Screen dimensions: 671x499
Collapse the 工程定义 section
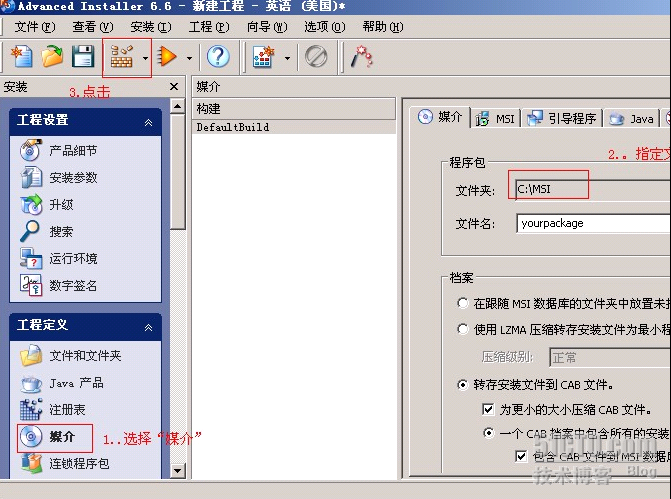148,327
